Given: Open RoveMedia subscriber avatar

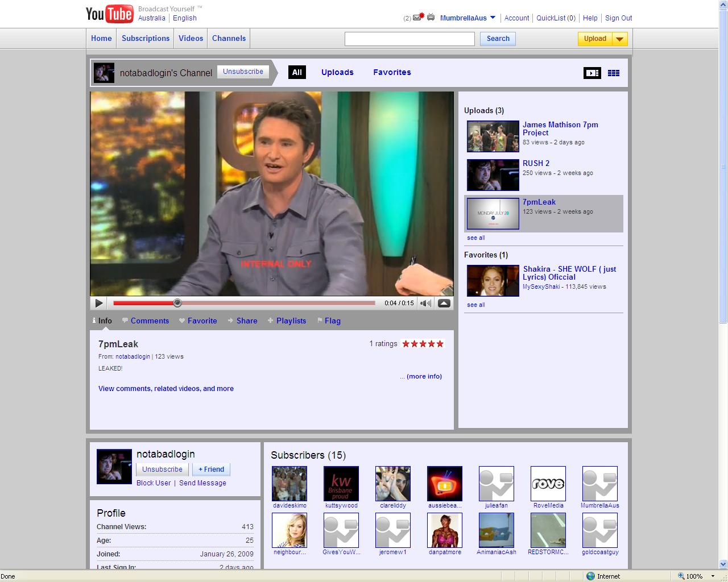Looking at the screenshot, I should [x=548, y=484].
